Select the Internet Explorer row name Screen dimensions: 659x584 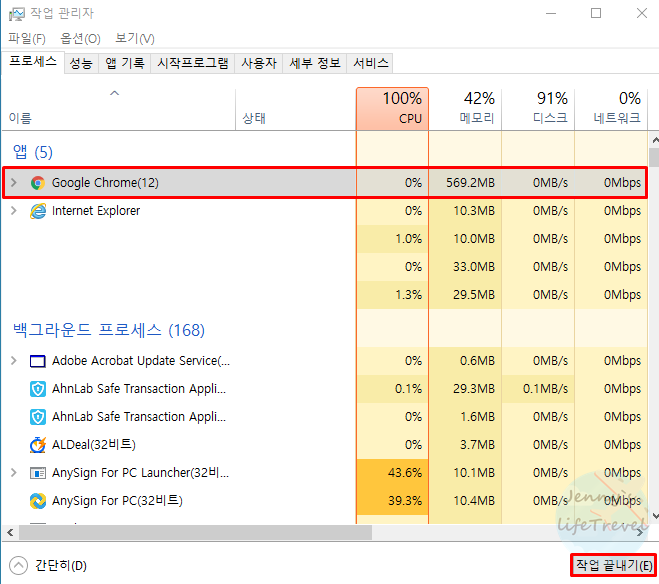pyautogui.click(x=96, y=211)
